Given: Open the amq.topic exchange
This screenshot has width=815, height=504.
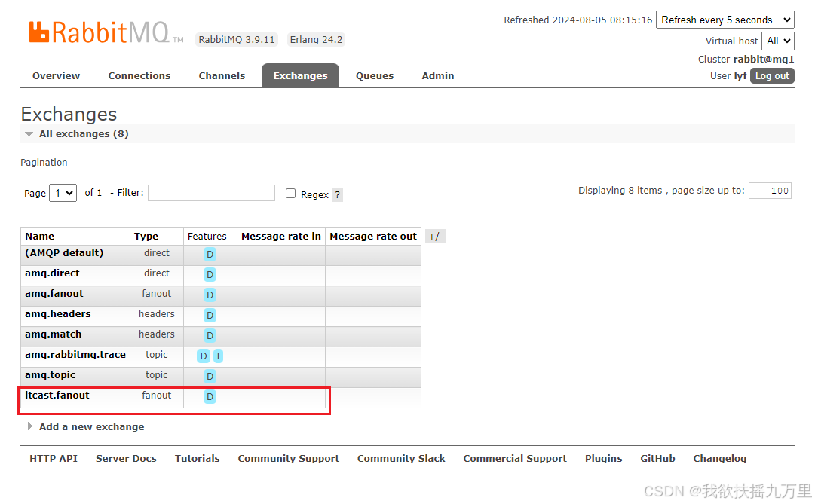Looking at the screenshot, I should click(50, 374).
